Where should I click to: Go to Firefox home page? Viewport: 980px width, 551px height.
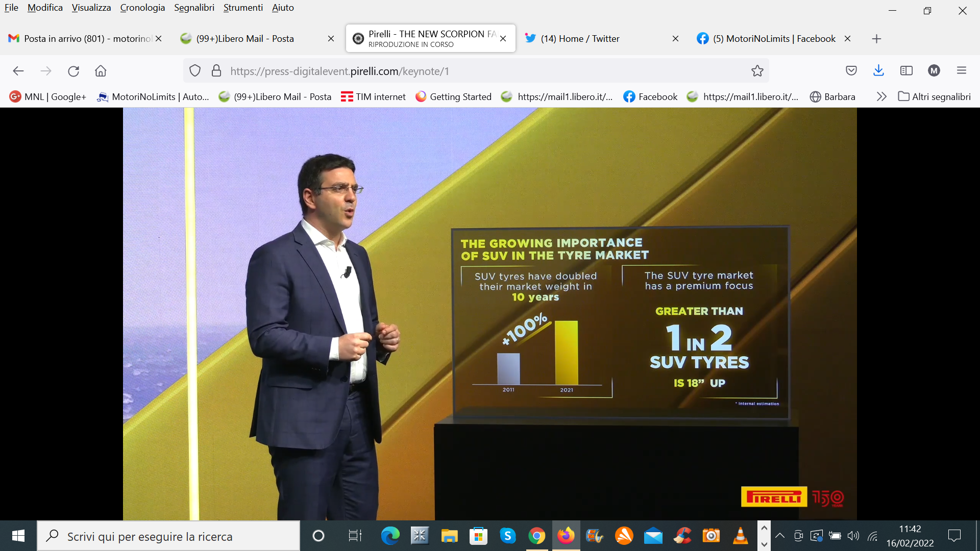(101, 71)
